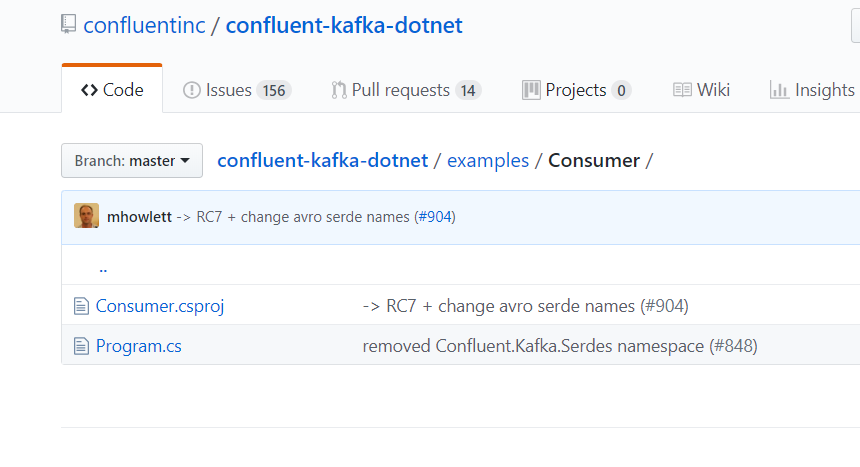The height and width of the screenshot is (467, 860).
Task: Go up to parent directory (..)
Action: [103, 267]
